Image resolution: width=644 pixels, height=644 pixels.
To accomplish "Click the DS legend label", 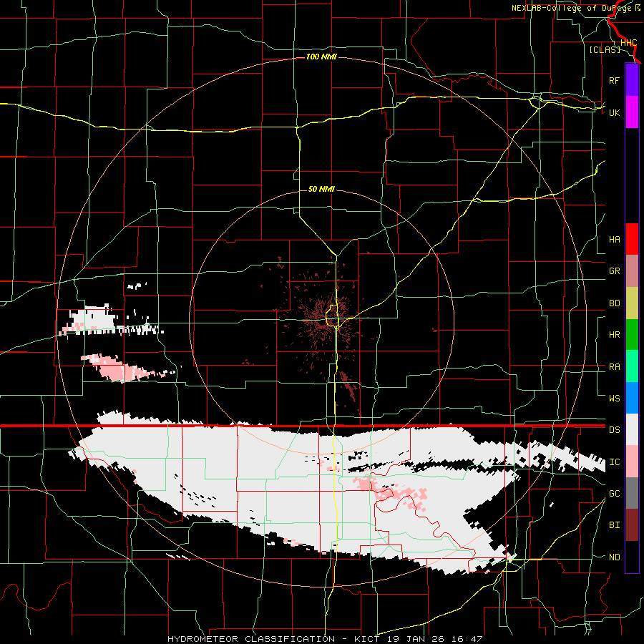I will point(615,430).
